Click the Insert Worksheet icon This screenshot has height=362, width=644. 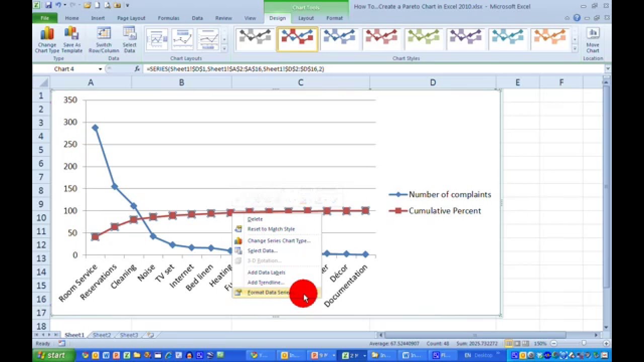coord(150,335)
